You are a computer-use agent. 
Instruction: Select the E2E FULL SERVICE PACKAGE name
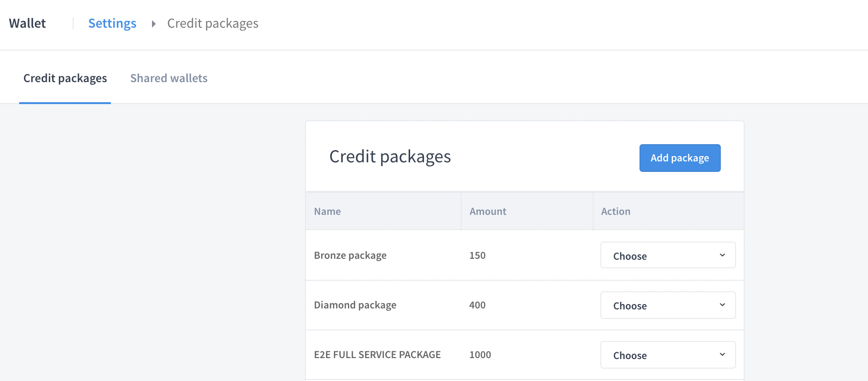[x=377, y=355]
